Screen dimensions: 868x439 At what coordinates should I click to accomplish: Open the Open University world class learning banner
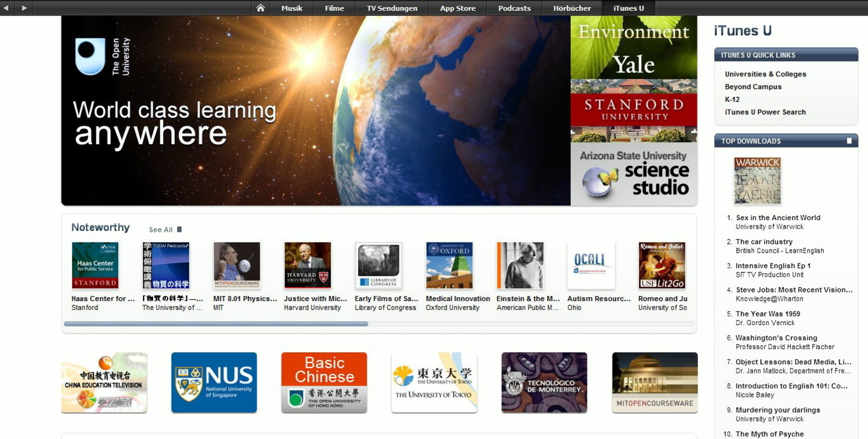coord(316,111)
